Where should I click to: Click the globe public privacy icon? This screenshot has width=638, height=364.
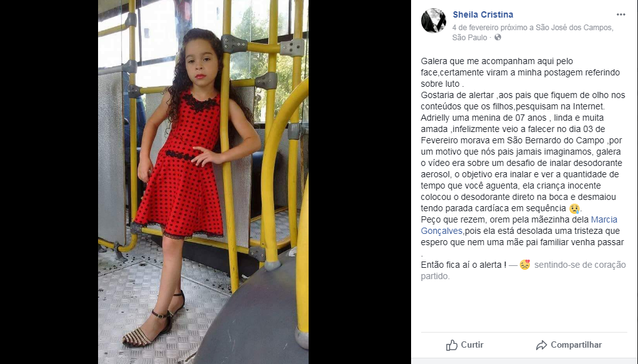(x=498, y=38)
